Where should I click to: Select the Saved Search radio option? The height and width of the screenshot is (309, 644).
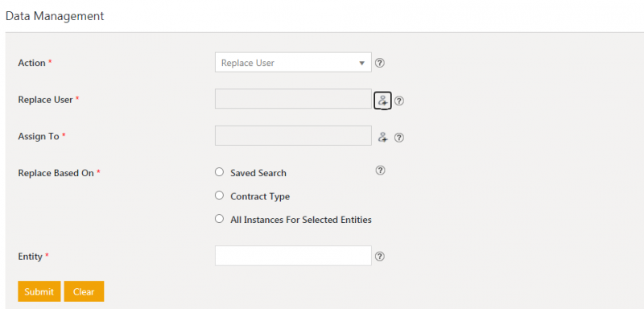pyautogui.click(x=219, y=172)
